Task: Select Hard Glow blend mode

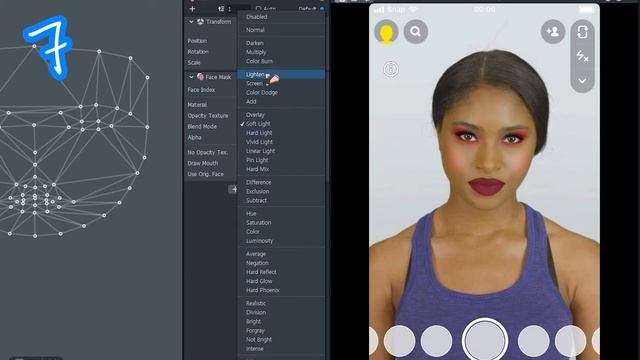Action: (259, 281)
